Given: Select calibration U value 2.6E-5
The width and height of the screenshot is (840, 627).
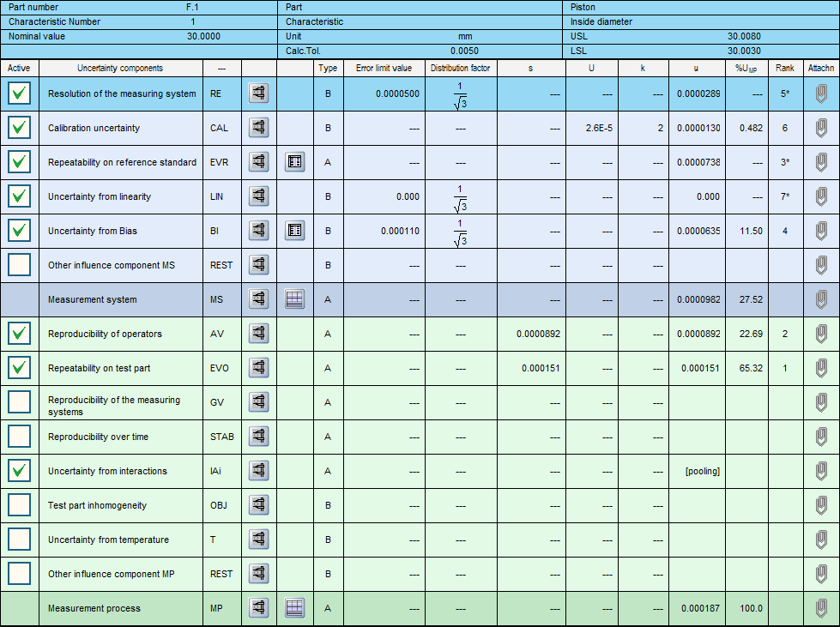Looking at the screenshot, I should (x=592, y=128).
